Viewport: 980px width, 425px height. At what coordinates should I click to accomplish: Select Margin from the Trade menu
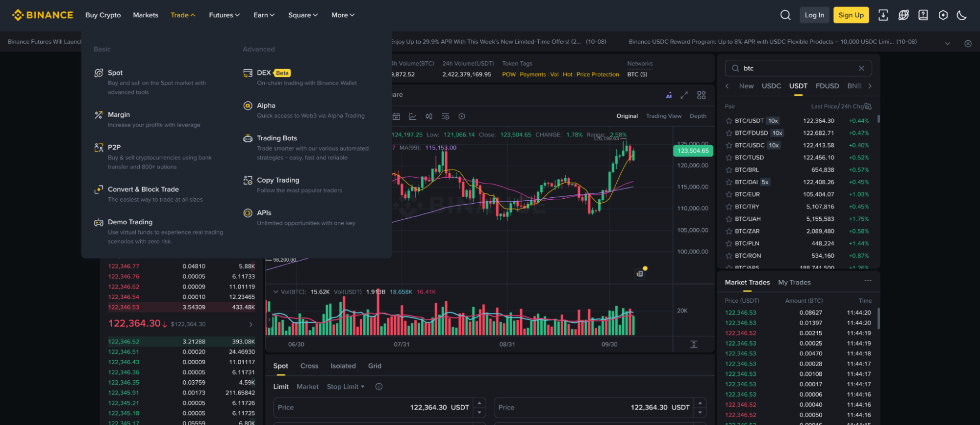(119, 114)
